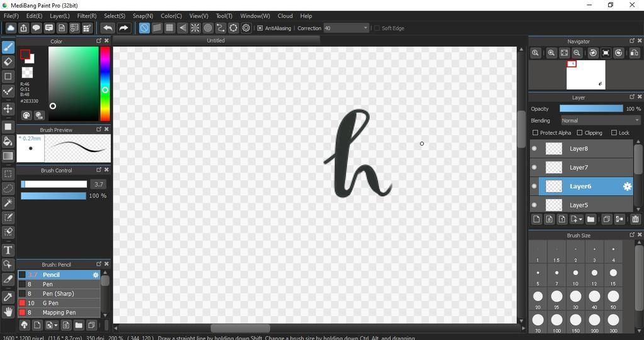Click the Undo arrow in toolbar
Screen dimensions: 644x340
pos(108,28)
